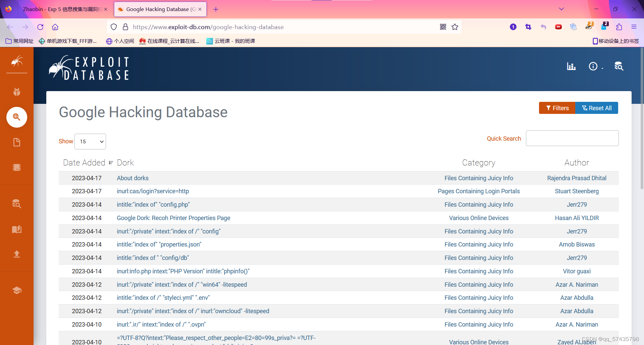This screenshot has width=644, height=345.
Task: Open the phpinfo() PHP Version dork
Action: [183, 271]
